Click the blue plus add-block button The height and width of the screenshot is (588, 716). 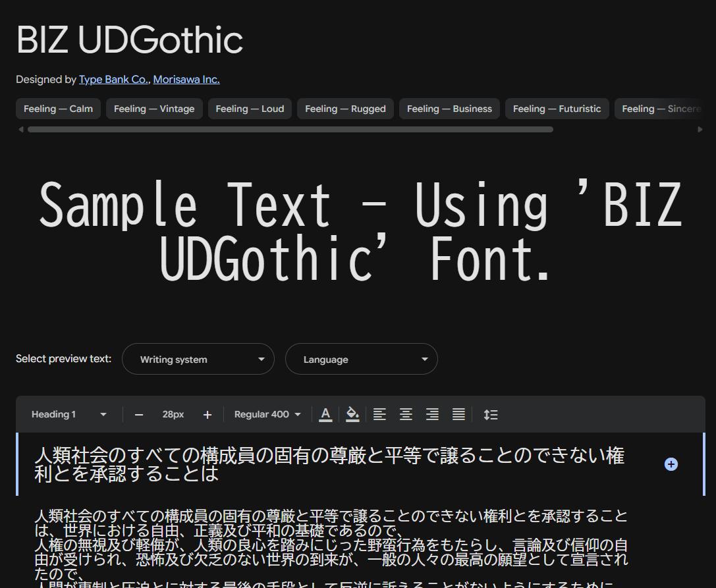671,464
